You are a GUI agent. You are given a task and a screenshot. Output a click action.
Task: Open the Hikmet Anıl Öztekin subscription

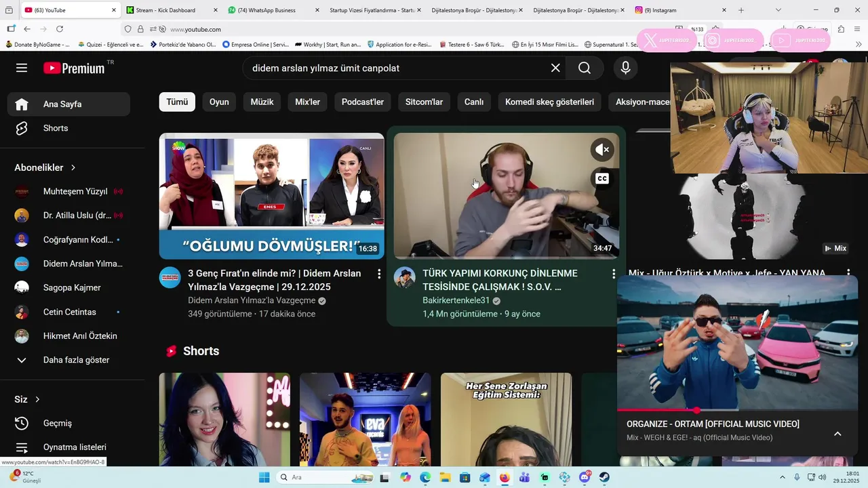68,336
